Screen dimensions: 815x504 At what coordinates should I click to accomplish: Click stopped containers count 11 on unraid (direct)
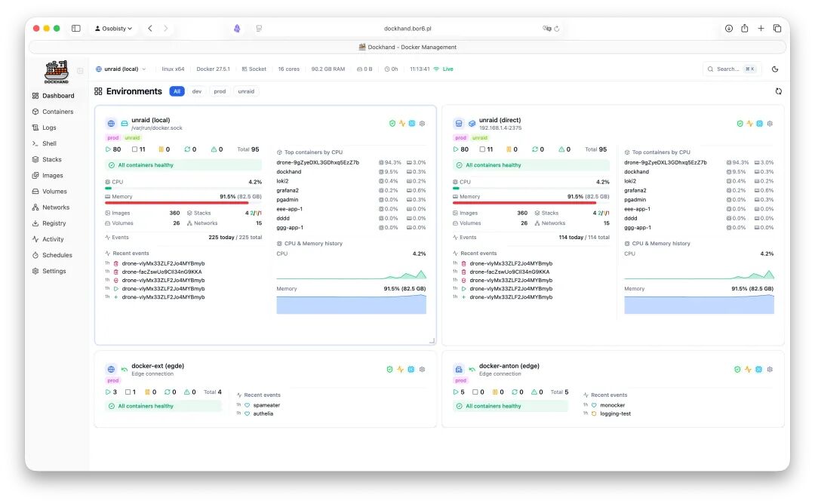coord(487,149)
